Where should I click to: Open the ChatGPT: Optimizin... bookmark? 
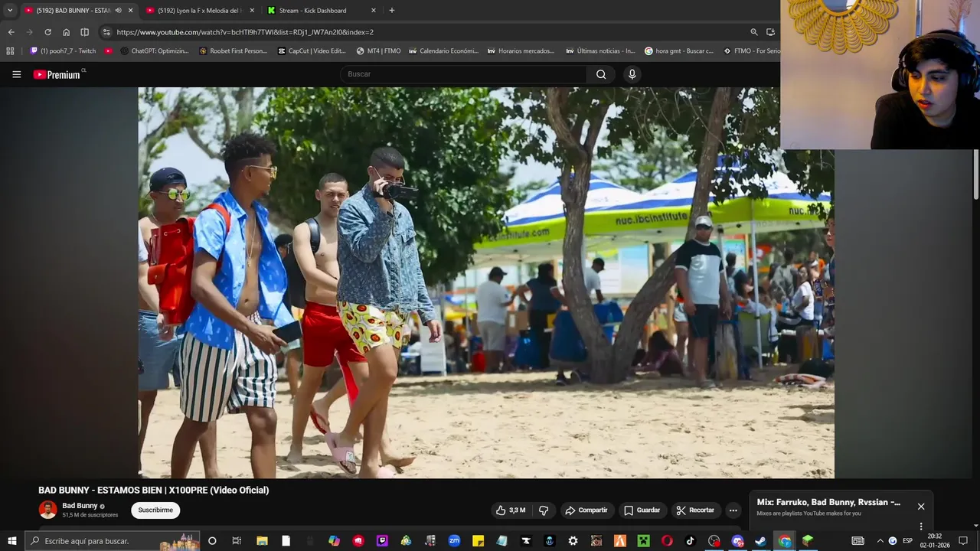click(154, 51)
